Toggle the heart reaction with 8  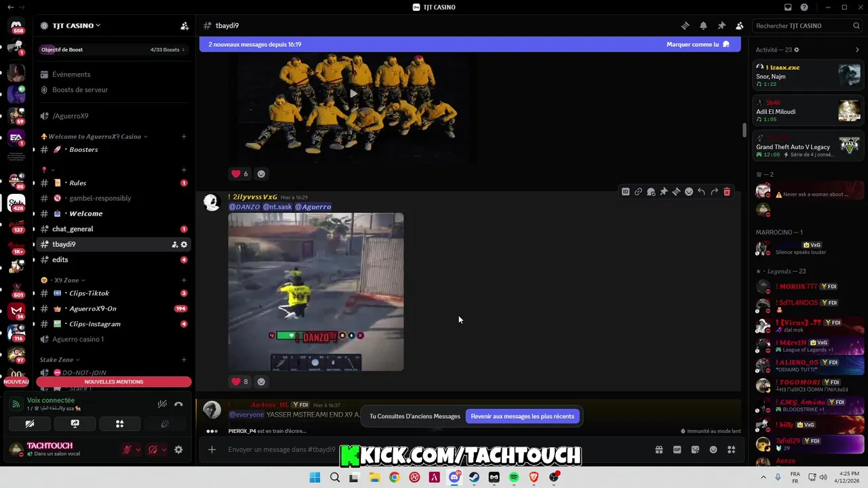click(x=240, y=382)
